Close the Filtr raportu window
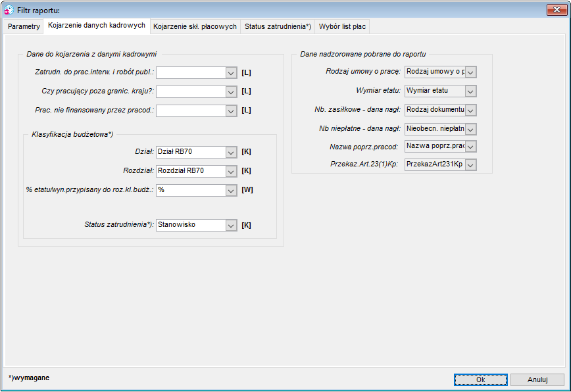The width and height of the screenshot is (571, 392). click(x=557, y=10)
